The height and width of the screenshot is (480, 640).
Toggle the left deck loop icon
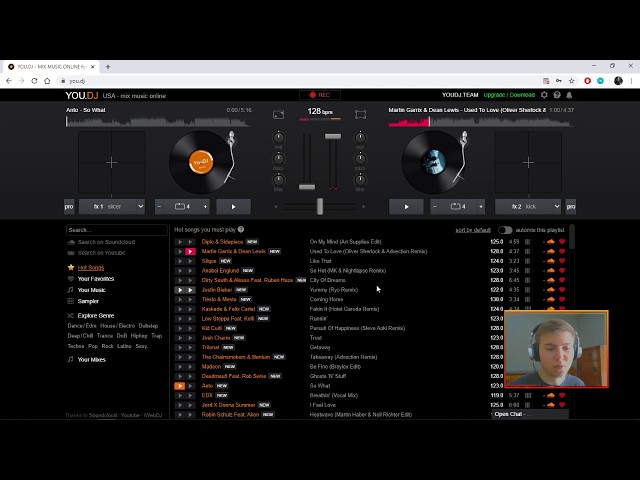(x=182, y=207)
